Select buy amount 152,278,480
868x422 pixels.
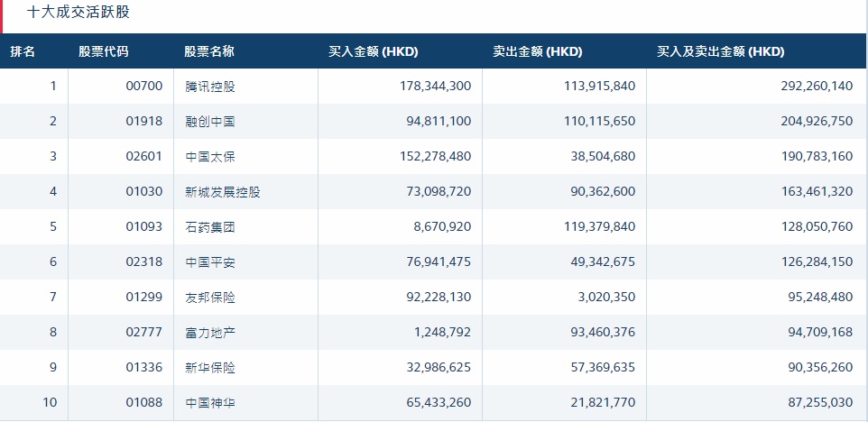coord(435,156)
